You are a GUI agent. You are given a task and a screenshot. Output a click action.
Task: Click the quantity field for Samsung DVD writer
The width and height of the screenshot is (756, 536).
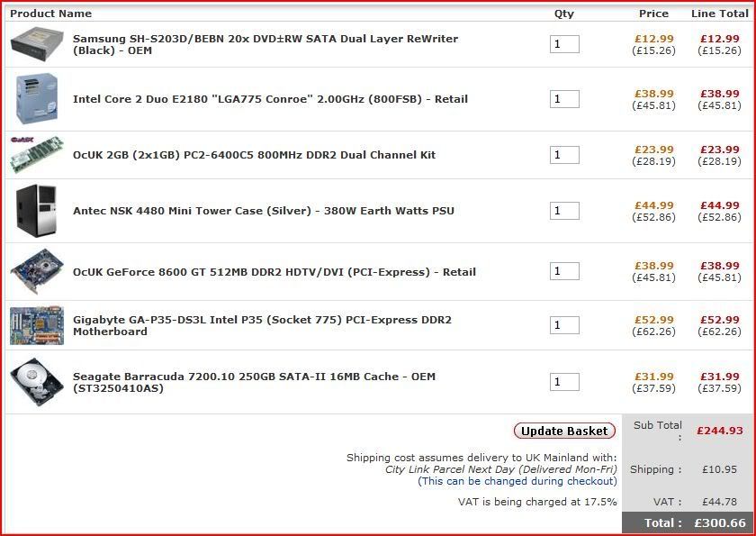coord(564,44)
